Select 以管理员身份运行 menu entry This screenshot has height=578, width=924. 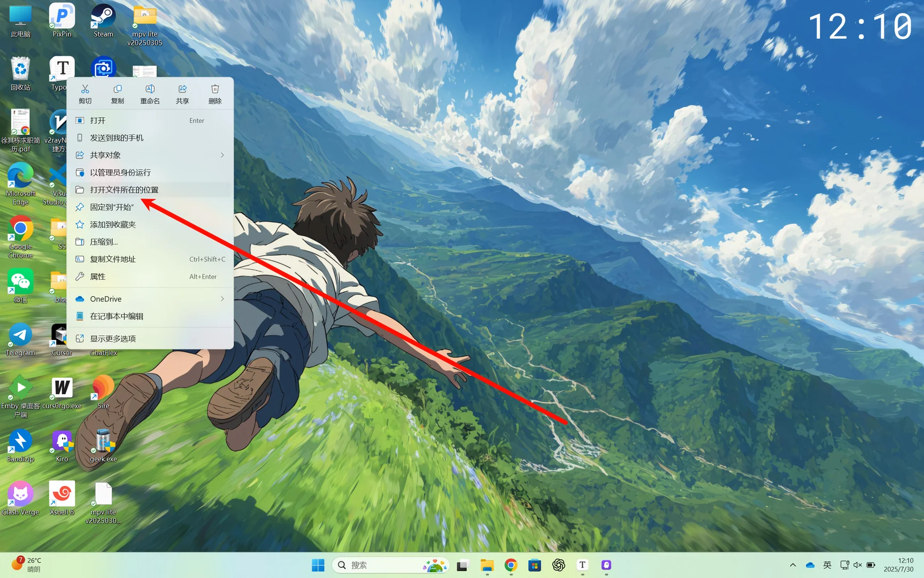pos(120,172)
